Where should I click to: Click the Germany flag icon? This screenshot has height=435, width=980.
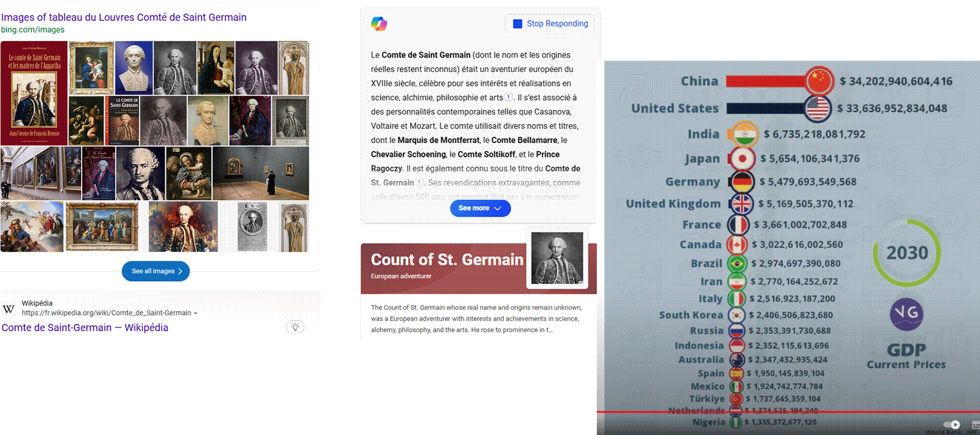click(742, 182)
